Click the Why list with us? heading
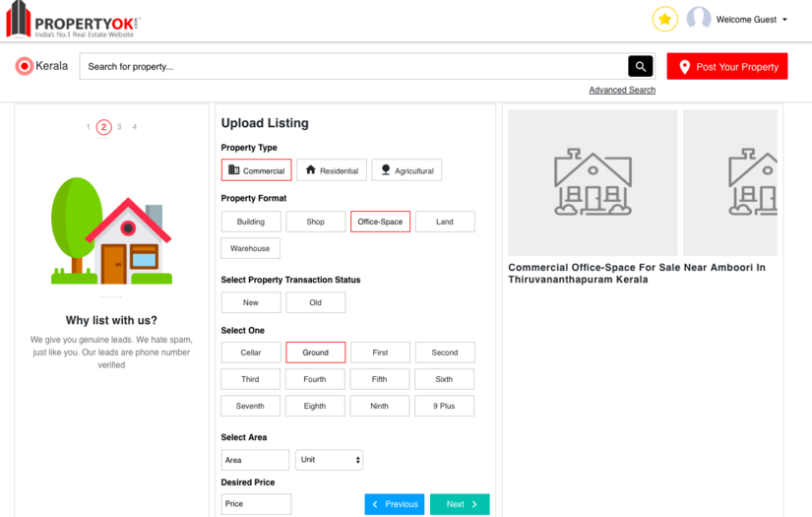Screen dimensions: 812x517 [111, 321]
